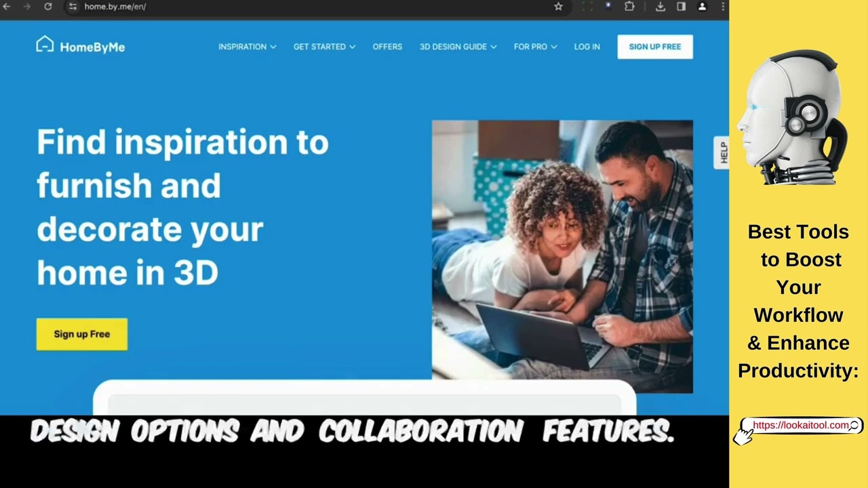The width and height of the screenshot is (868, 488).
Task: Expand the For Pro menu chevron
Action: pyautogui.click(x=554, y=47)
